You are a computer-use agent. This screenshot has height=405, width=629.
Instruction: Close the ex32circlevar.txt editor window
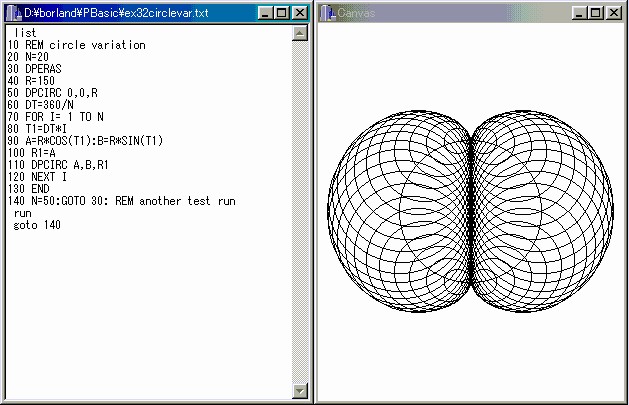(300, 13)
